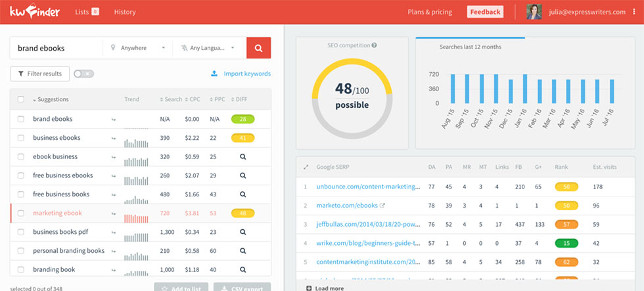Screen dimensions: 644x291
Task: Toggle the switch next to Filter results
Action: tap(83, 74)
